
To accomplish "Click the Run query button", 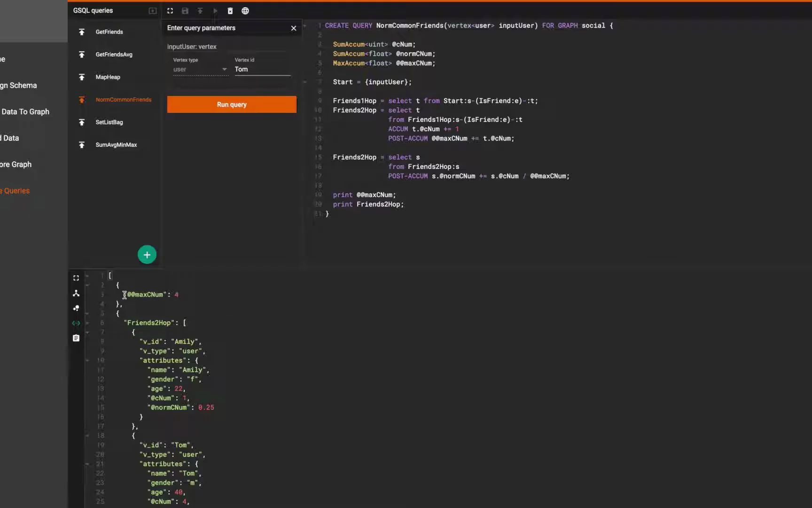I will click(232, 104).
